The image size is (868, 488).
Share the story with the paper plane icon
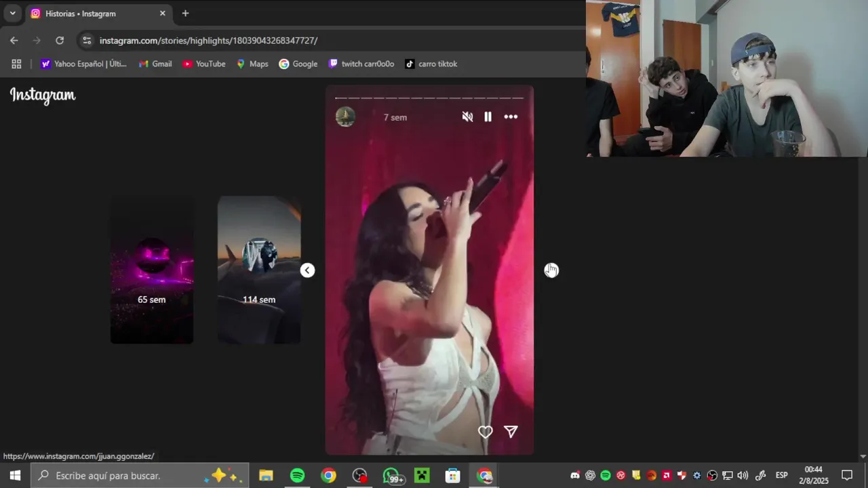coord(511,432)
